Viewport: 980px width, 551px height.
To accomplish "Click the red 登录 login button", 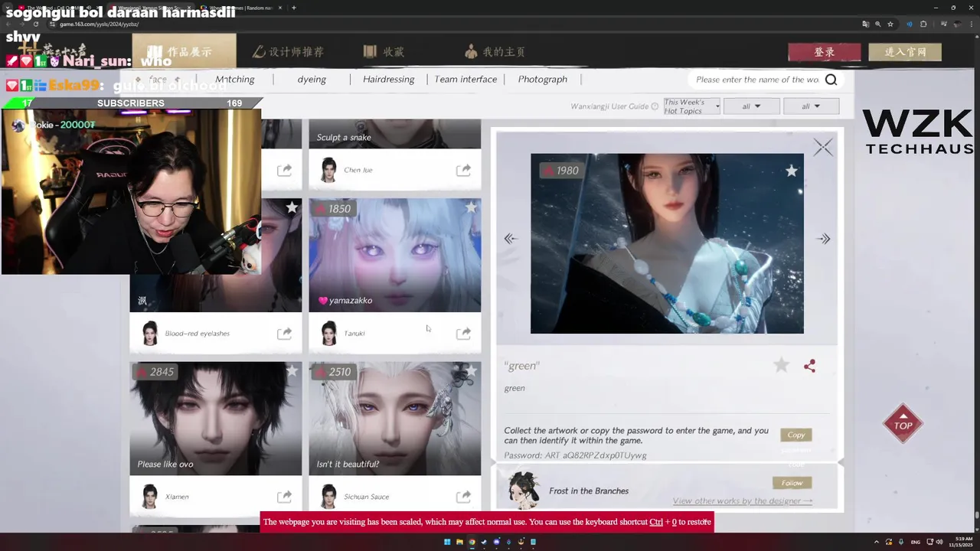I will click(825, 52).
